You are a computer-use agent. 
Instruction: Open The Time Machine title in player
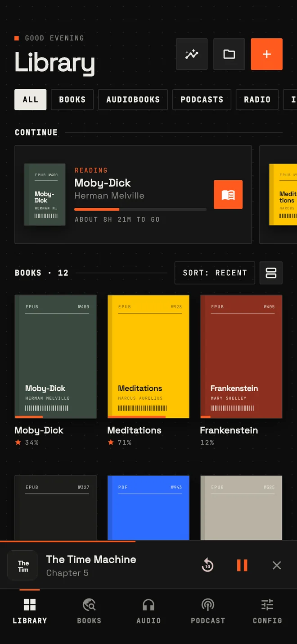coord(91,559)
